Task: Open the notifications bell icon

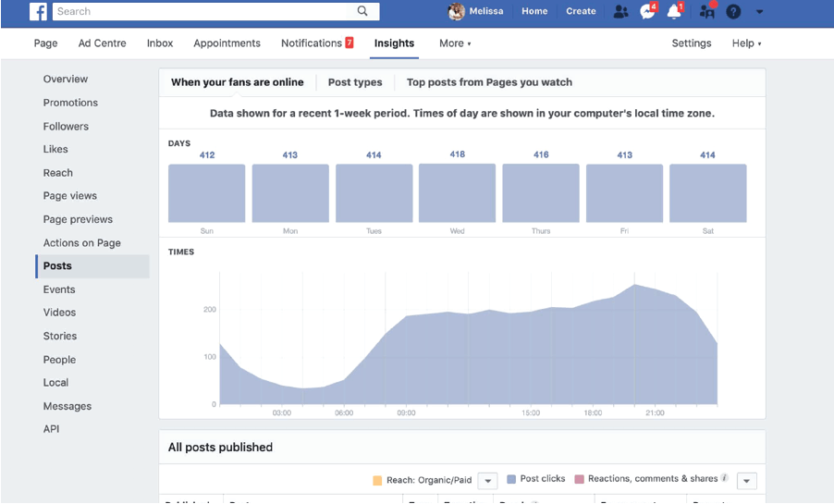Action: tap(674, 12)
